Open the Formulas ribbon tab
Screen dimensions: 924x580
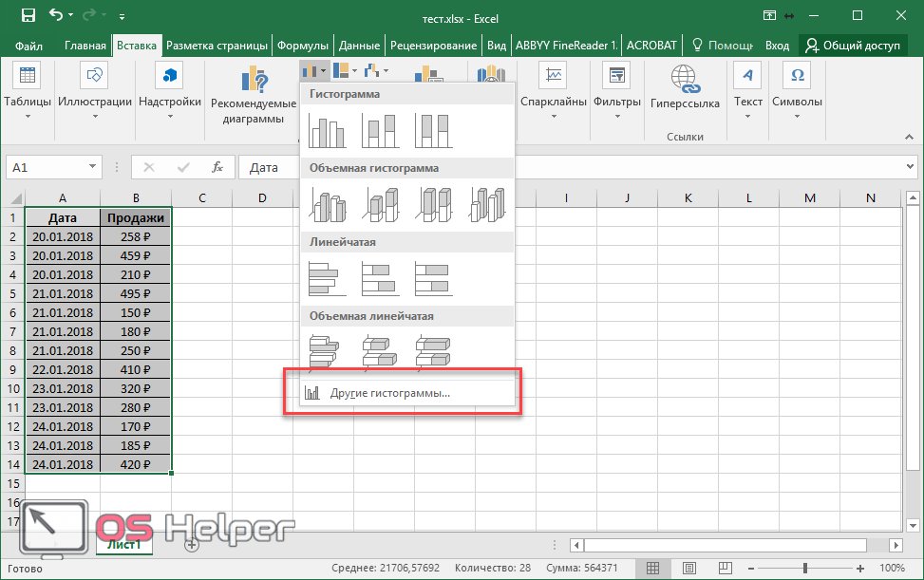point(303,45)
